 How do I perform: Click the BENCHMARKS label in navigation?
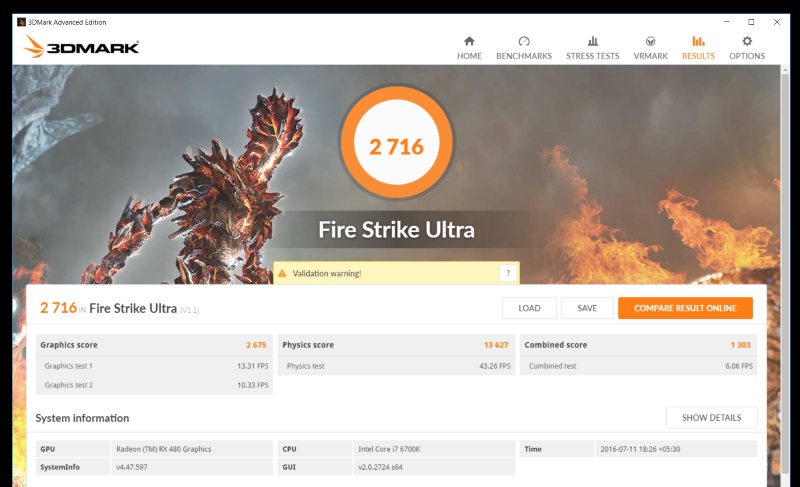(524, 56)
